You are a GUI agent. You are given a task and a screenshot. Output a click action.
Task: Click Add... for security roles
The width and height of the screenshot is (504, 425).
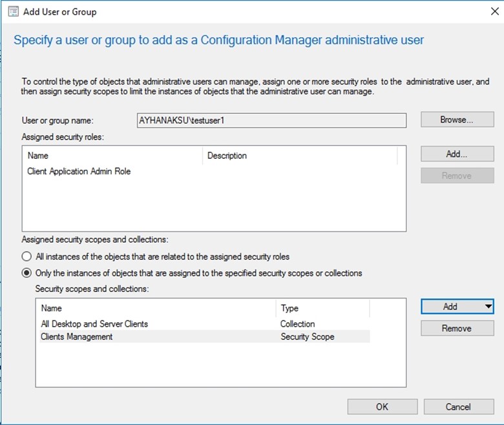click(x=457, y=154)
